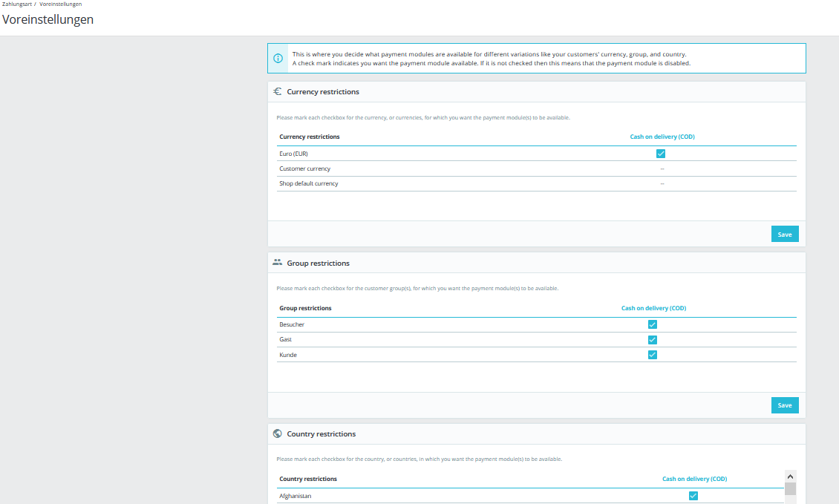Click the euro icon beside Currency restrictions
The width and height of the screenshot is (839, 504).
277,91
